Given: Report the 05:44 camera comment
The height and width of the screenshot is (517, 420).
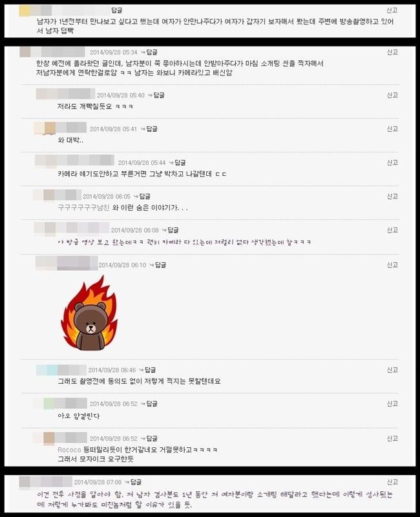Looking at the screenshot, I should click(392, 163).
